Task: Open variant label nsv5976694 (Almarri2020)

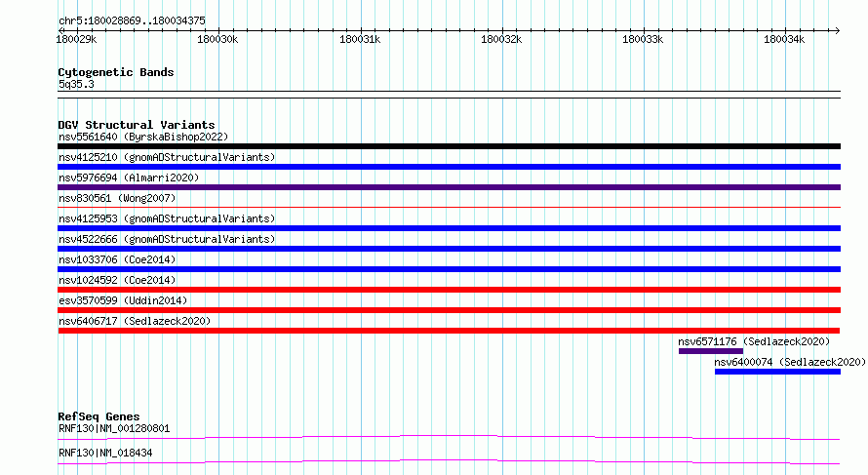Action: click(x=129, y=178)
